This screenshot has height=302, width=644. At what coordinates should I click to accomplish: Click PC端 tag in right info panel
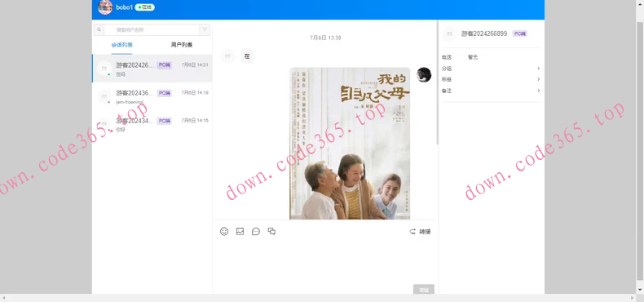(519, 33)
